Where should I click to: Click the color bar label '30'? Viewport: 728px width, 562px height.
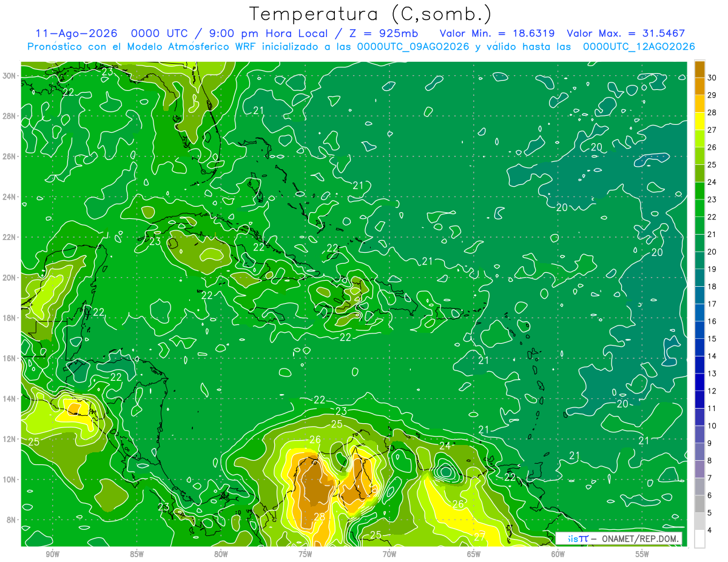tap(712, 78)
